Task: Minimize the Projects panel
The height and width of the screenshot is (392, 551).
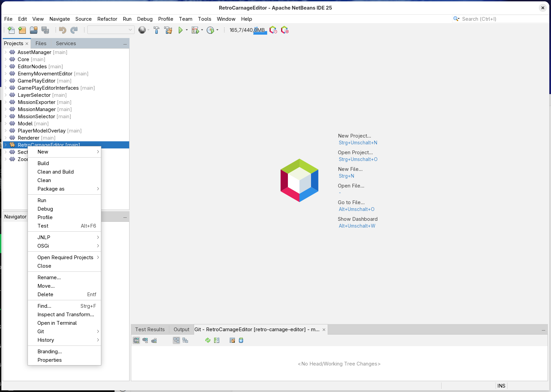Action: pyautogui.click(x=125, y=44)
